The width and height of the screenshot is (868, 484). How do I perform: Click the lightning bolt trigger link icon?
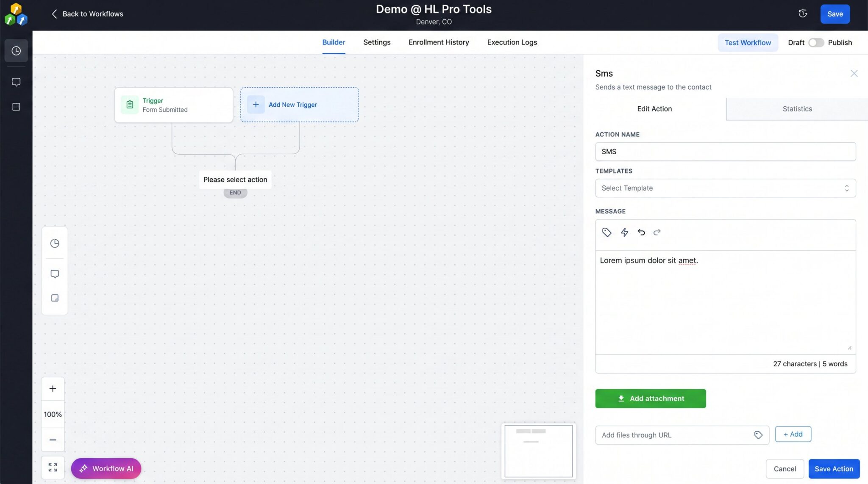click(x=624, y=232)
